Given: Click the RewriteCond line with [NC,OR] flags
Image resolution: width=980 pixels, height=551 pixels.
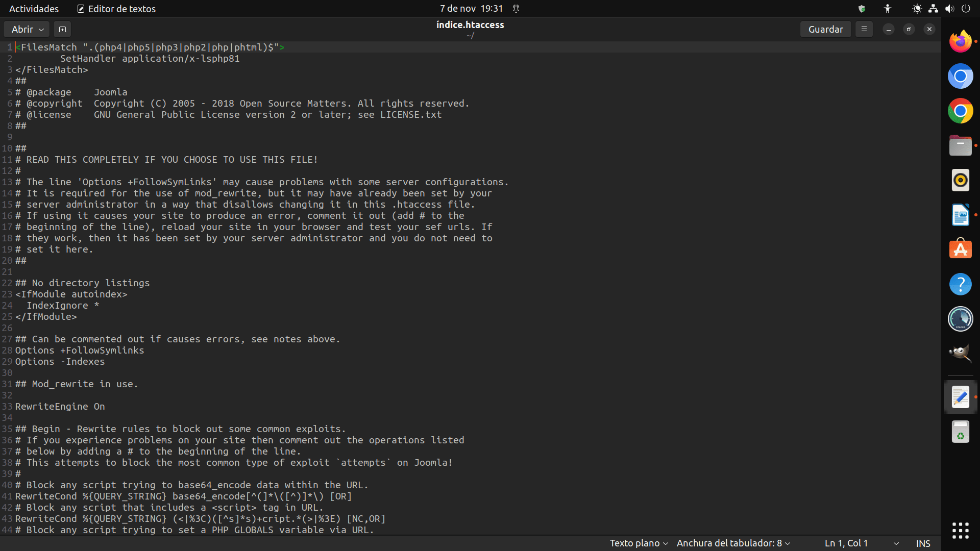Looking at the screenshot, I should (x=200, y=519).
